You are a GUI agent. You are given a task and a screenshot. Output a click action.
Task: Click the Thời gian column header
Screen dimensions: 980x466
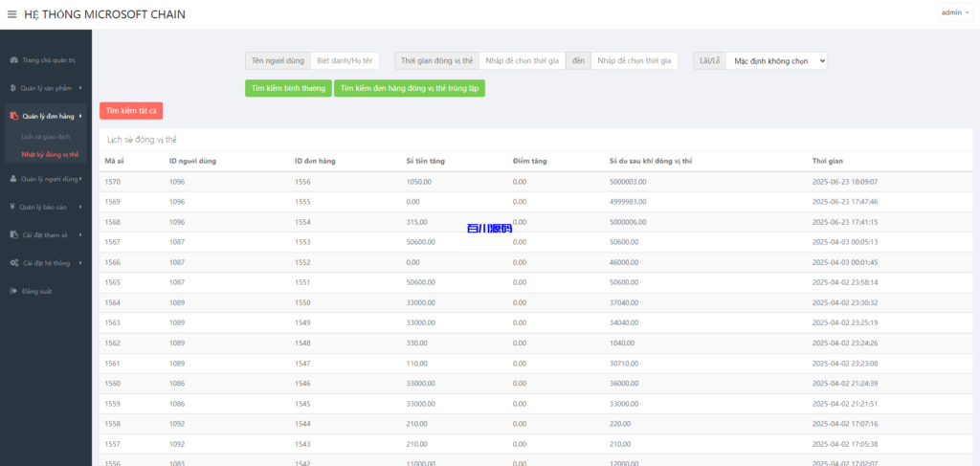(x=828, y=161)
